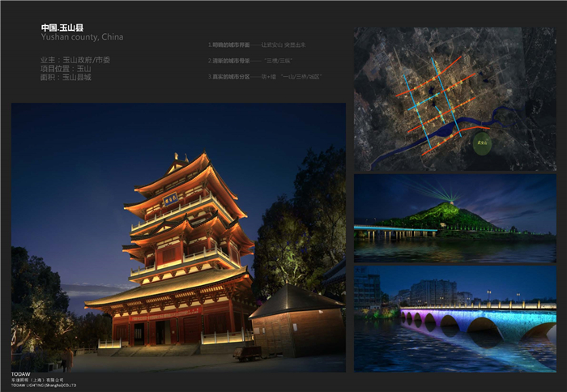Open the satellite city map image

point(454,98)
